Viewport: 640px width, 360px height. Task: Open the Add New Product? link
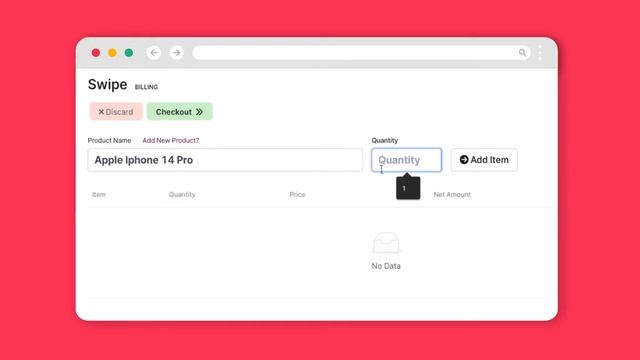171,140
